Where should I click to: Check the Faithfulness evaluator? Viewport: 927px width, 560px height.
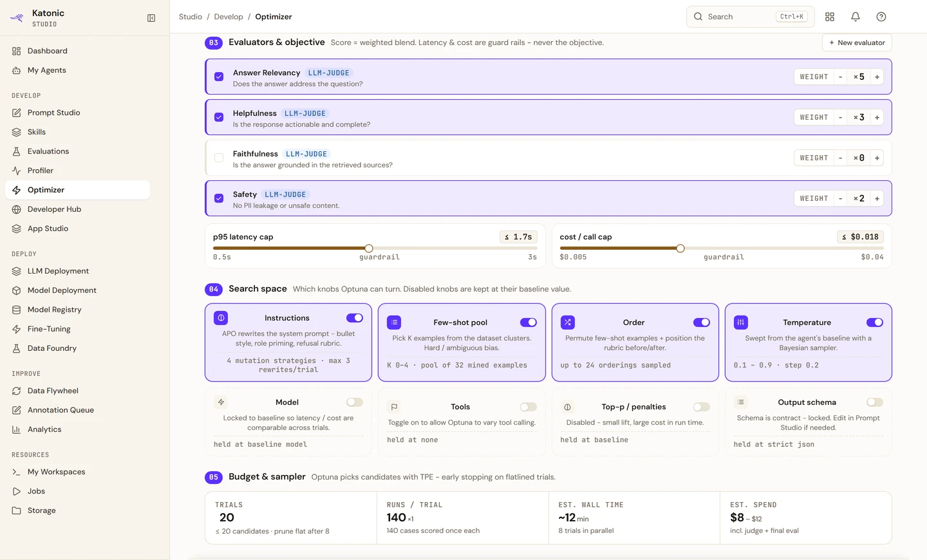(219, 158)
